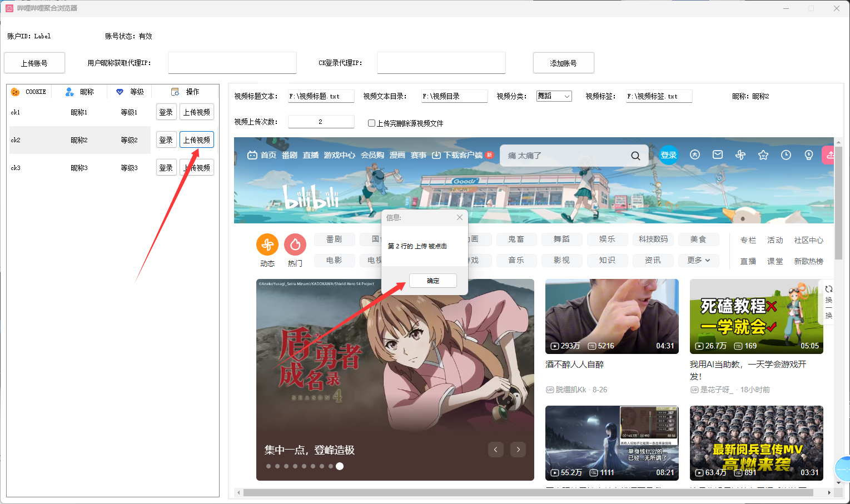Click 上传视频 button for row ck1
Image resolution: width=850 pixels, height=504 pixels.
pos(197,112)
